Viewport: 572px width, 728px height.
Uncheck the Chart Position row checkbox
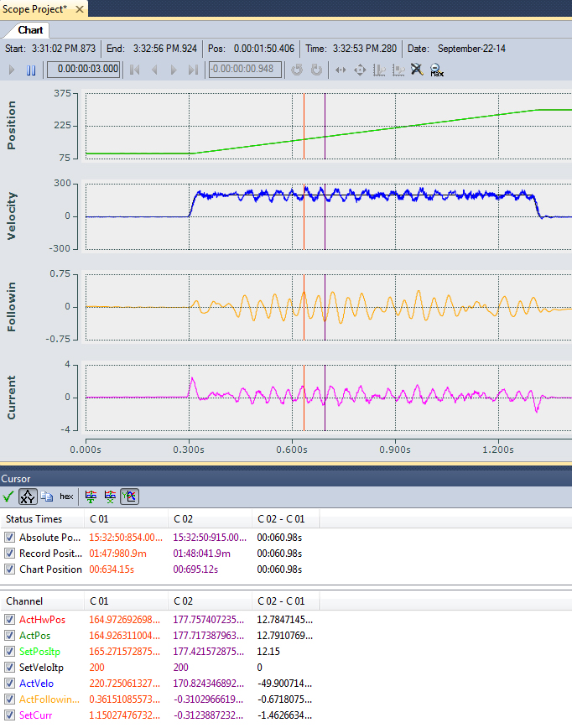tap(9, 569)
